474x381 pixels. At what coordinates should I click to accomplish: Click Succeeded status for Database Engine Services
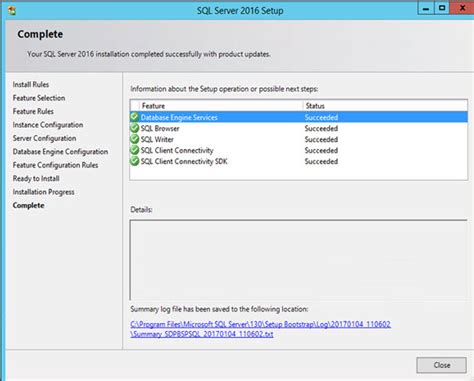321,117
